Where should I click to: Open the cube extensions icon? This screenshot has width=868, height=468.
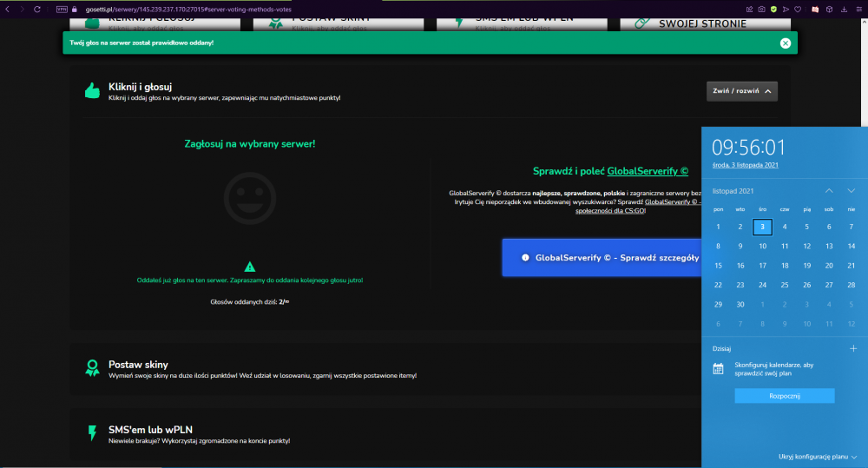tap(829, 9)
